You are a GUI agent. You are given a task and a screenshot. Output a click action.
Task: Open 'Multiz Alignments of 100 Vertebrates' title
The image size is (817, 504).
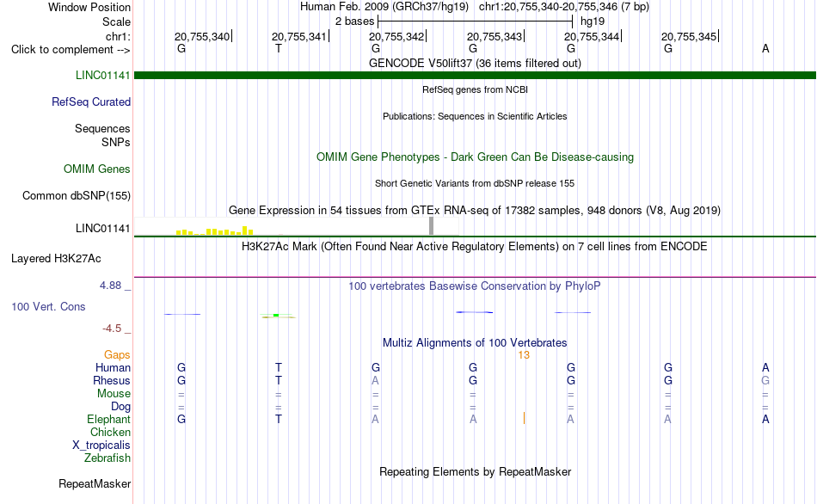475,343
